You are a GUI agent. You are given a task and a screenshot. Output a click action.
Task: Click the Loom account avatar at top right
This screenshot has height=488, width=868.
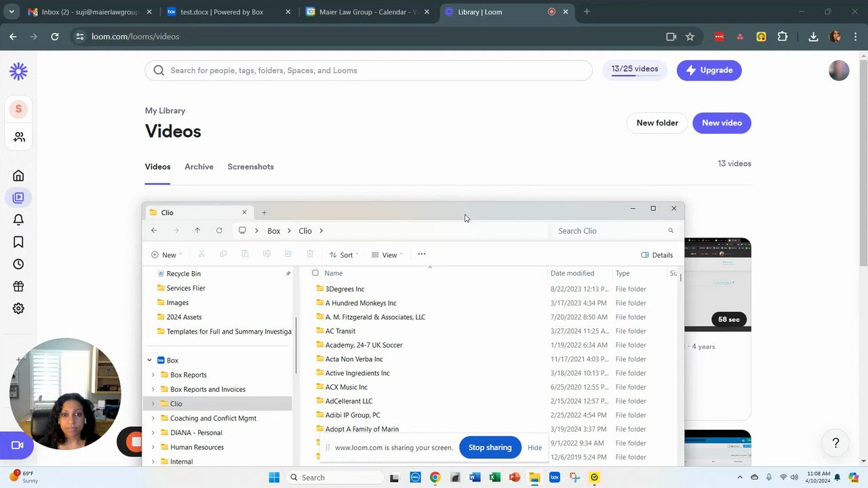tap(839, 70)
